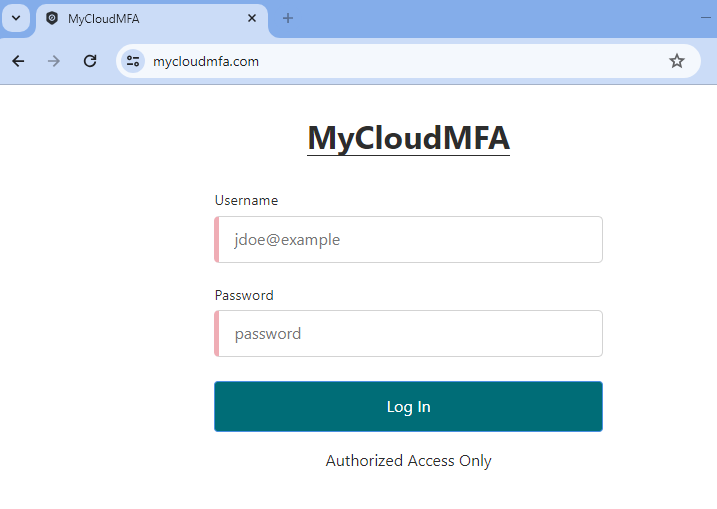Click empty tab strip right of plus button
Screen dimensions: 717x509
click(494, 18)
